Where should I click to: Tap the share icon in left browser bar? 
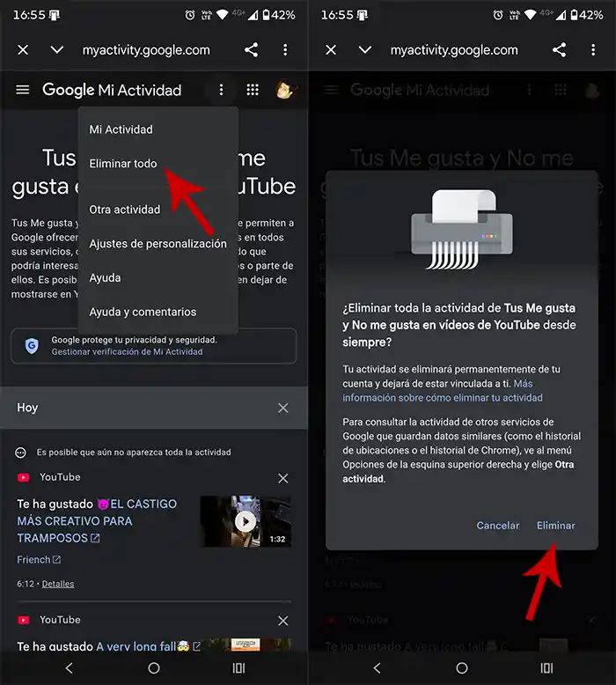click(251, 50)
